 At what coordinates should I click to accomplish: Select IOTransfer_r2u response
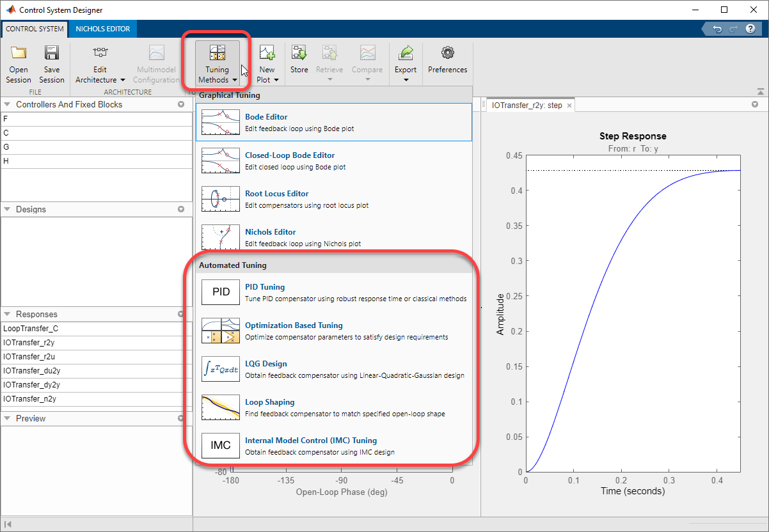click(x=97, y=357)
